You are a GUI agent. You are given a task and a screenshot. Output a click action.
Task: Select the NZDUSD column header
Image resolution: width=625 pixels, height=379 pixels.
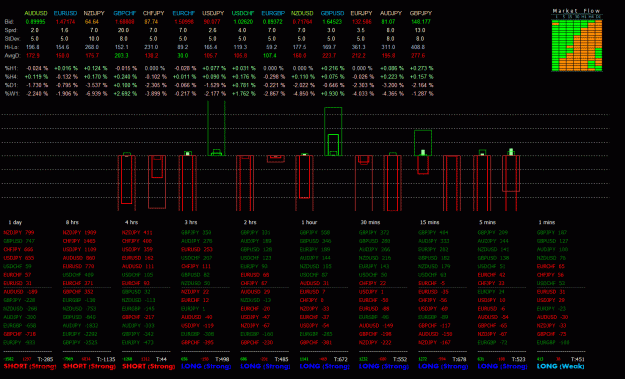pyautogui.click(x=302, y=13)
